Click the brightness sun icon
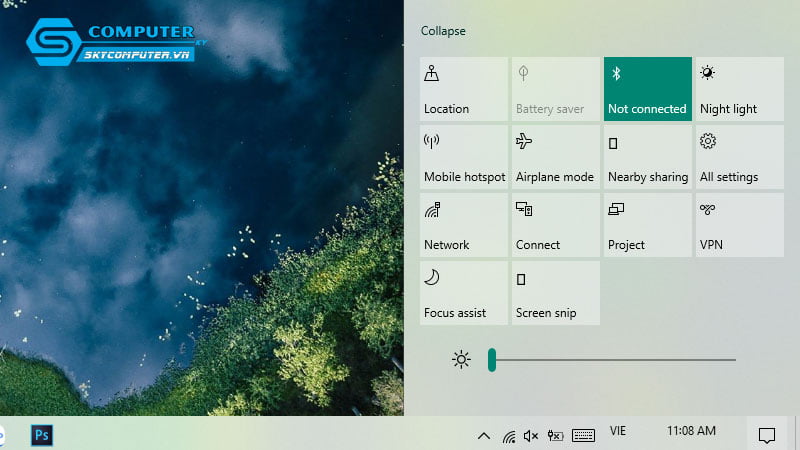Viewport: 800px width, 450px height. [x=461, y=360]
